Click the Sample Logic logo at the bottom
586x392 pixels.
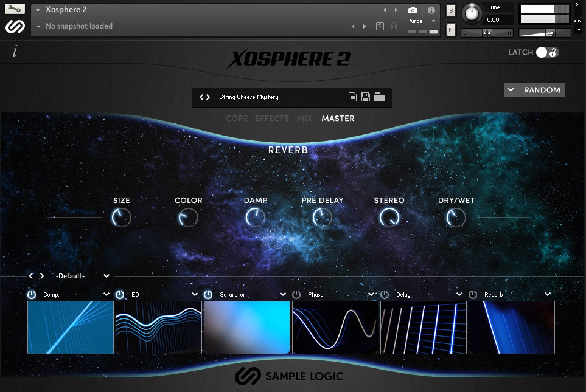point(289,376)
